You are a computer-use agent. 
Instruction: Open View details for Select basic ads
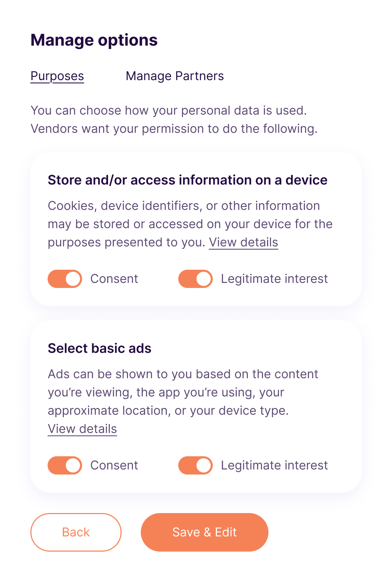[x=82, y=429]
